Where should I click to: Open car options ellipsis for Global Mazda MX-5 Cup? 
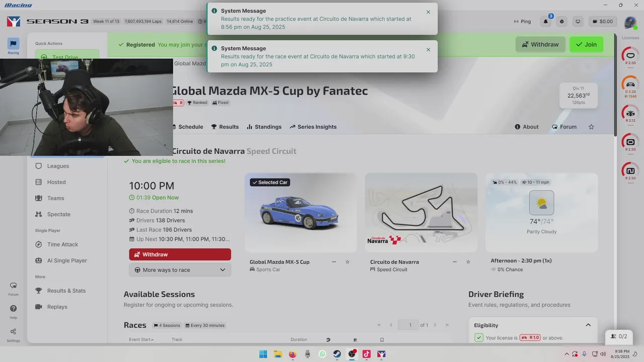334,262
